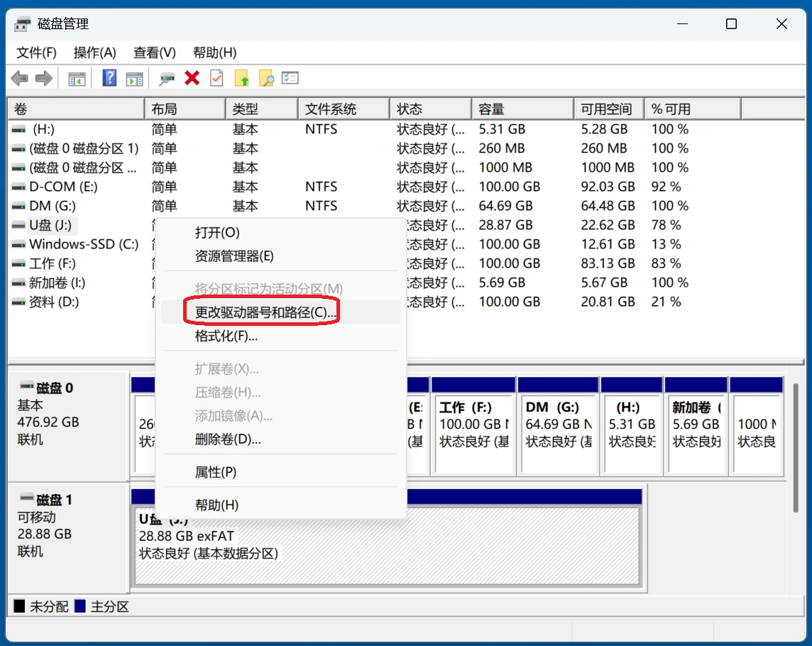Open the 查看(V) menu

154,53
